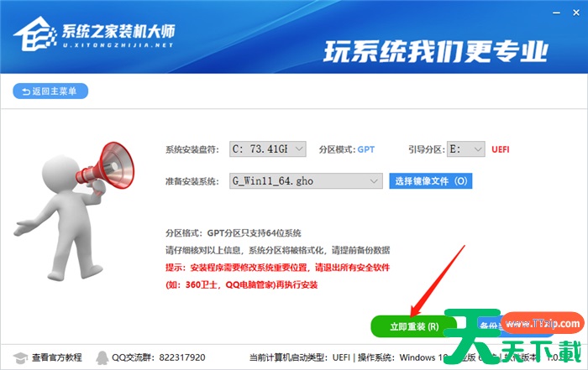This screenshot has width=588, height=370.
Task: Click 选择镜像文件 (O) button
Action: coord(430,181)
